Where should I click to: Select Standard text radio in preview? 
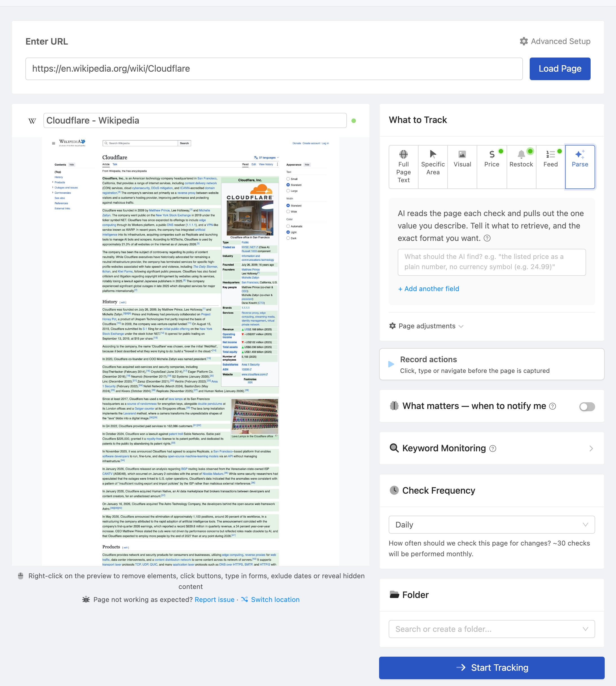pos(288,185)
